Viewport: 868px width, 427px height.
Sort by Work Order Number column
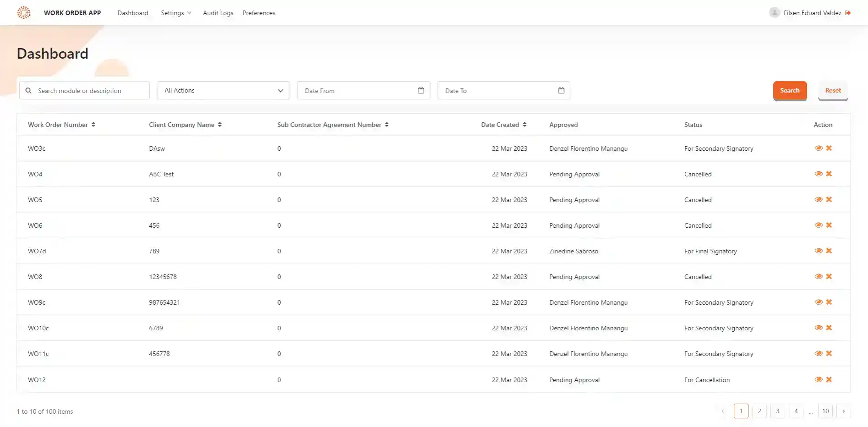[93, 125]
